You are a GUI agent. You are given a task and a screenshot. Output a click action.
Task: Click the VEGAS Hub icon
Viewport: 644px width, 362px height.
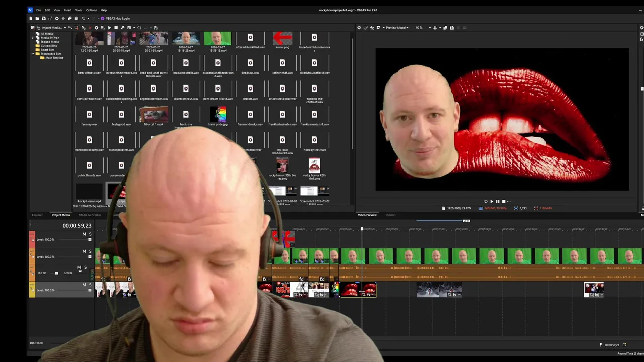pyautogui.click(x=102, y=18)
